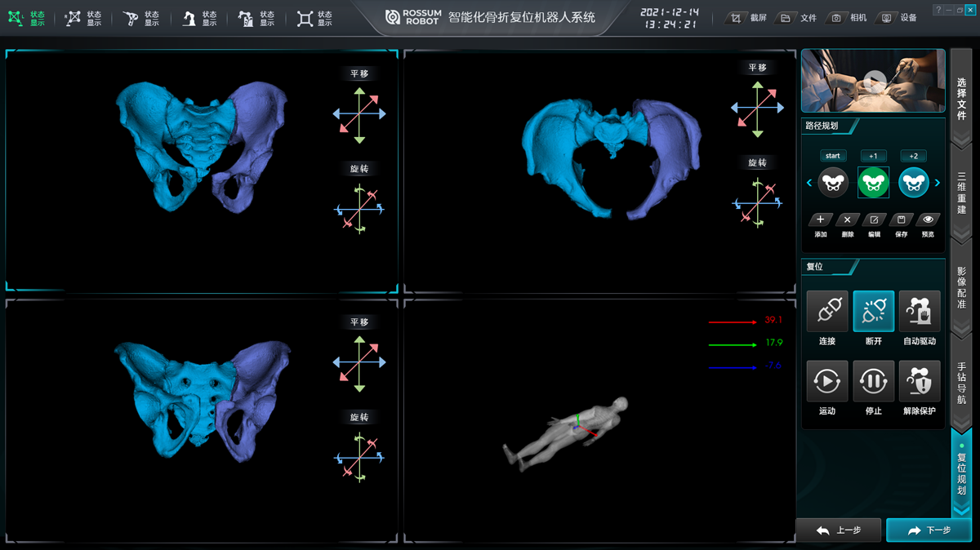This screenshot has height=550, width=980.
Task: Click the 下一步 next step button
Action: [929, 530]
